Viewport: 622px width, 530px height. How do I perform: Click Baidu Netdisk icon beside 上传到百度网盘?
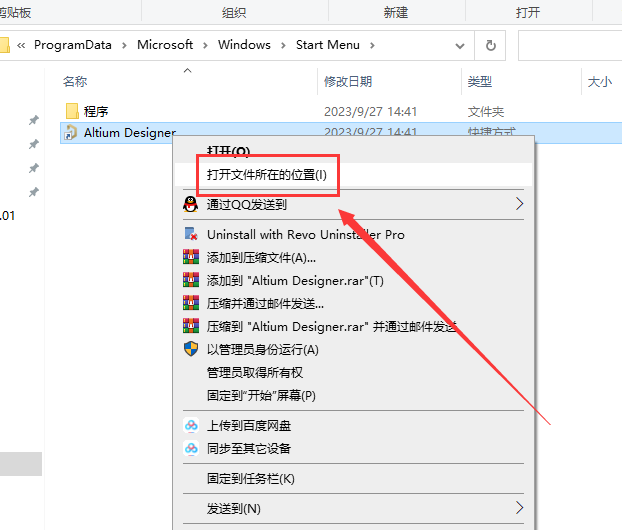click(x=191, y=425)
